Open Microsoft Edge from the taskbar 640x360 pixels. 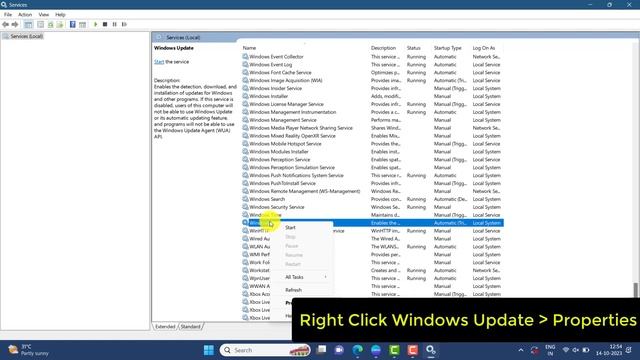pyautogui.click(x=358, y=350)
